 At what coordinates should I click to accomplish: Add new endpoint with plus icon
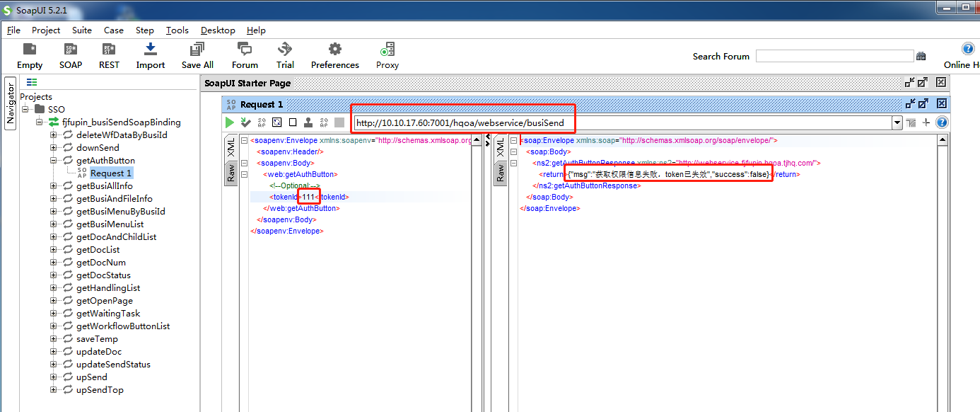pos(926,122)
